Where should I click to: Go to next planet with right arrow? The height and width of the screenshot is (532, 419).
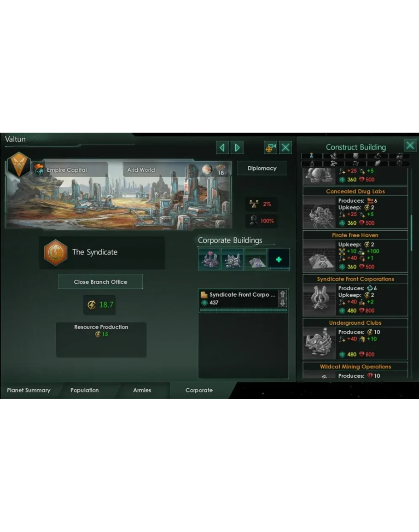[237, 147]
